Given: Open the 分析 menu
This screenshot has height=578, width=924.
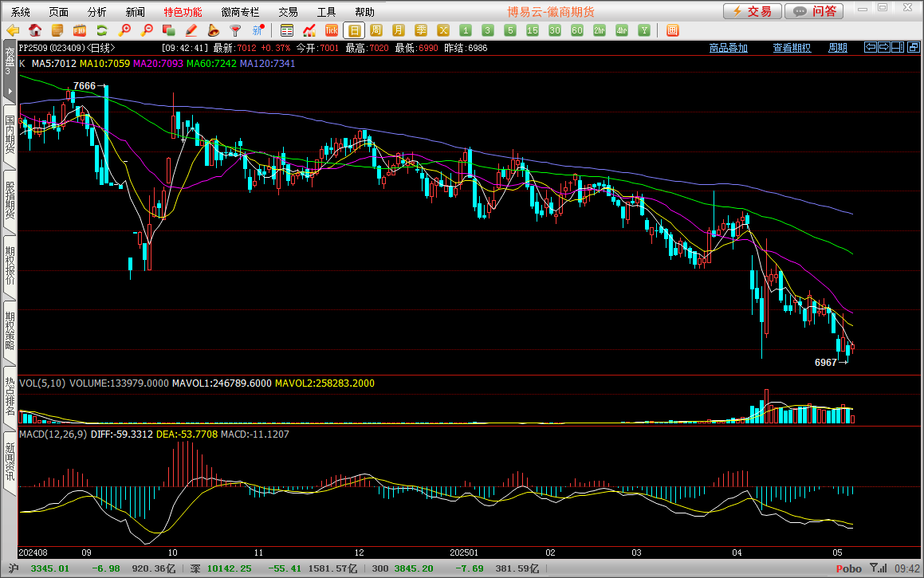Looking at the screenshot, I should click(97, 12).
